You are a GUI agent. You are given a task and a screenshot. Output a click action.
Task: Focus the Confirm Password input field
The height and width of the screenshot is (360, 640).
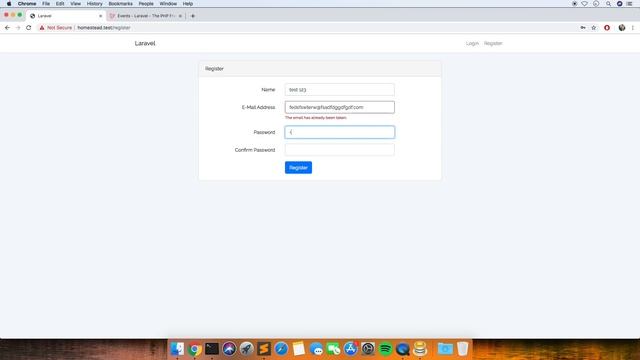point(340,150)
